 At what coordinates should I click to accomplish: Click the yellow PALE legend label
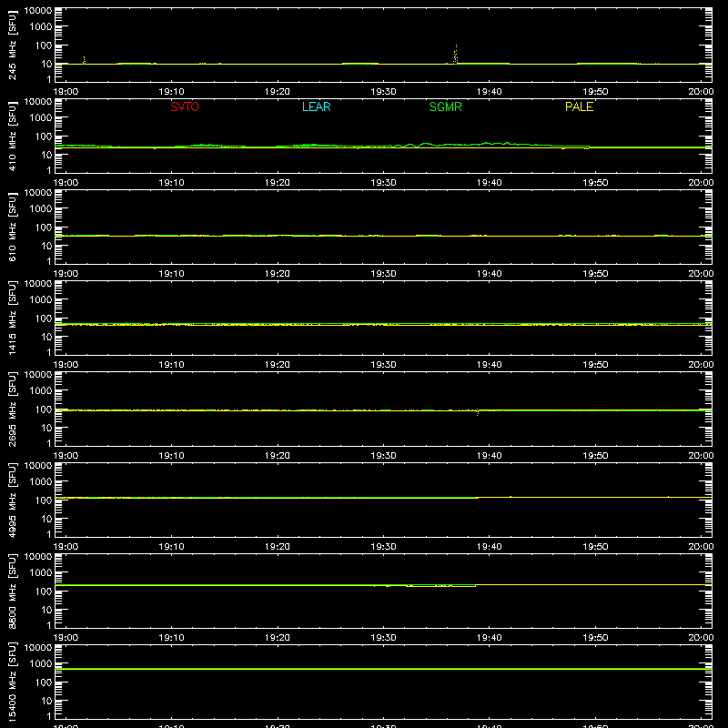[579, 106]
